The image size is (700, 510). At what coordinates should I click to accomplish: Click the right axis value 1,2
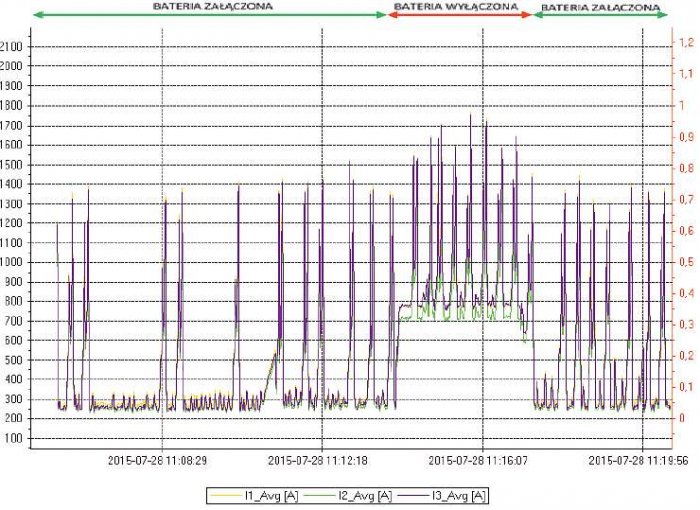[687, 42]
